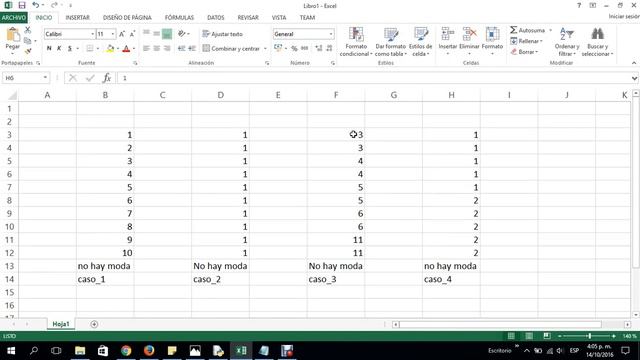The image size is (640, 360).
Task: Select the Hoja1 sheet tab
Action: (x=61, y=324)
